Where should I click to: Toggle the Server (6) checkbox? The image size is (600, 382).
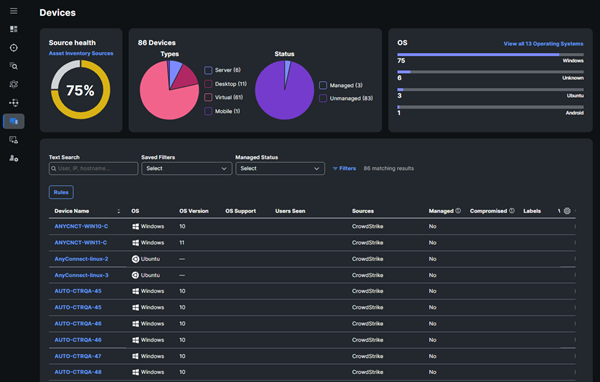pyautogui.click(x=208, y=70)
